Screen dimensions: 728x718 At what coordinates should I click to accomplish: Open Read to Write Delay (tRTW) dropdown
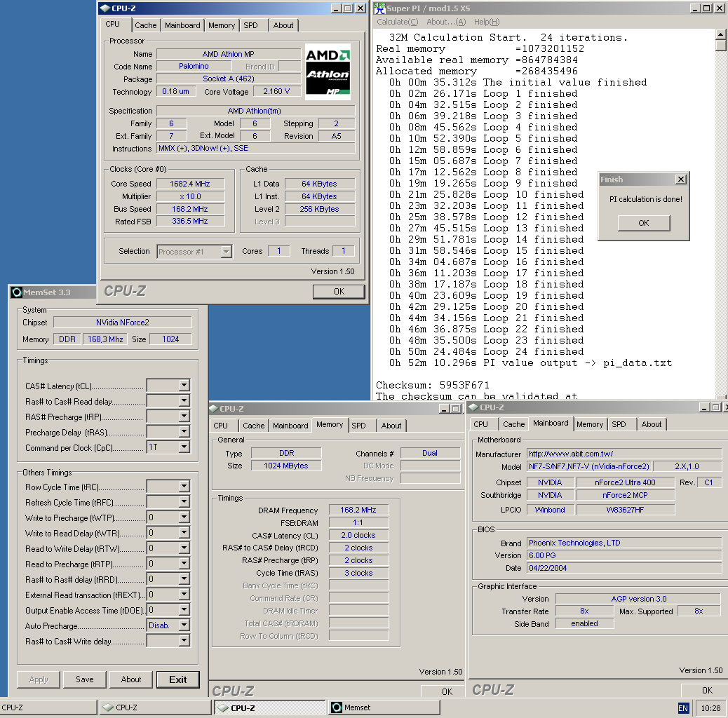(x=184, y=548)
